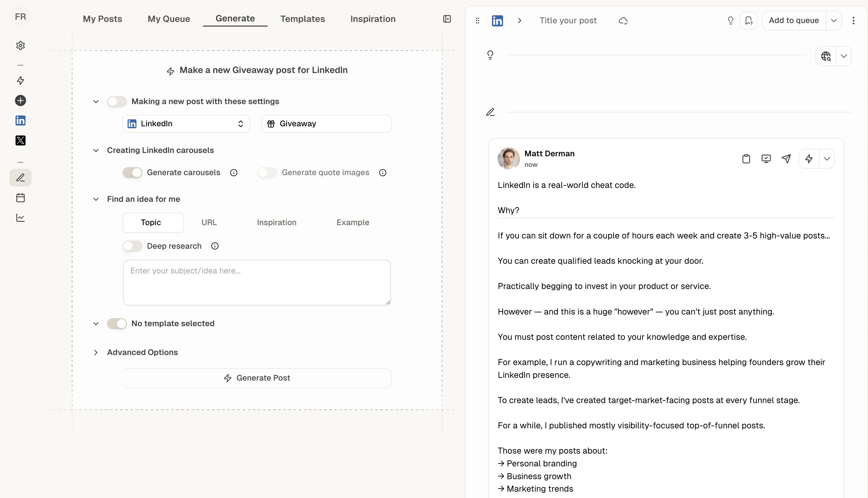868x498 pixels.
Task: Click the info icon beside Generate carousels
Action: pyautogui.click(x=234, y=173)
